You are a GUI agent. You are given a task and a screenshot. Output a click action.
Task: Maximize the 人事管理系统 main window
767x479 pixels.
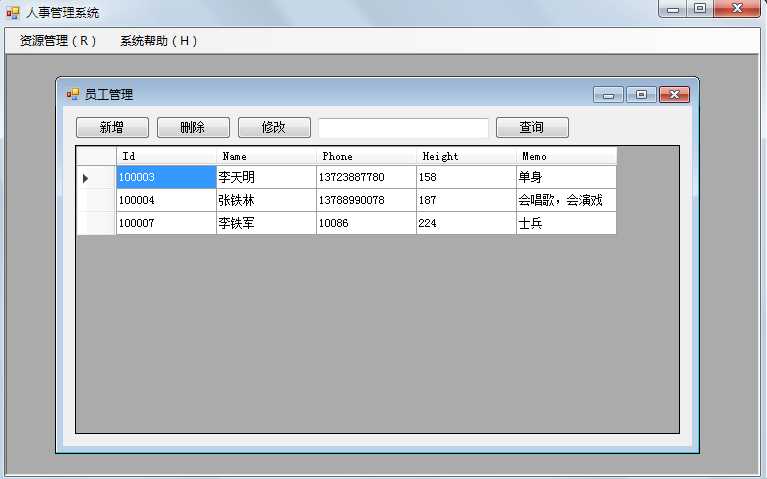pyautogui.click(x=700, y=9)
